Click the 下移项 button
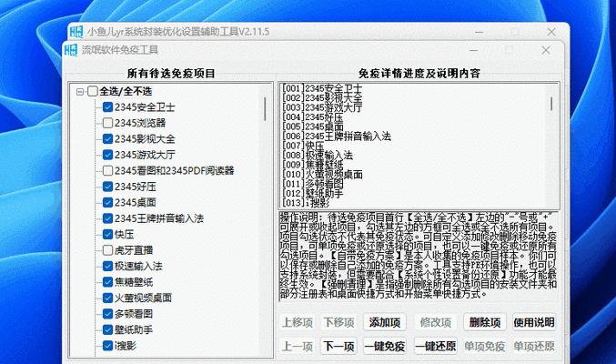616x364 pixels. coord(338,322)
